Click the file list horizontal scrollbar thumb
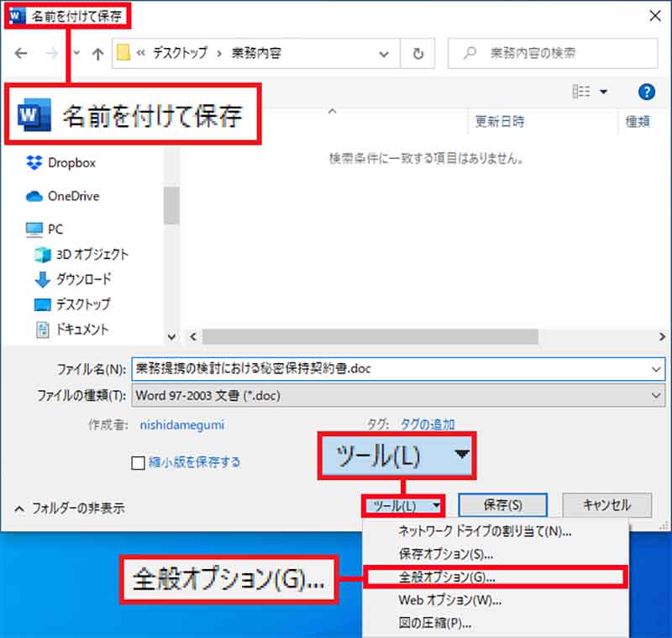The height and width of the screenshot is (638, 672). 370,336
